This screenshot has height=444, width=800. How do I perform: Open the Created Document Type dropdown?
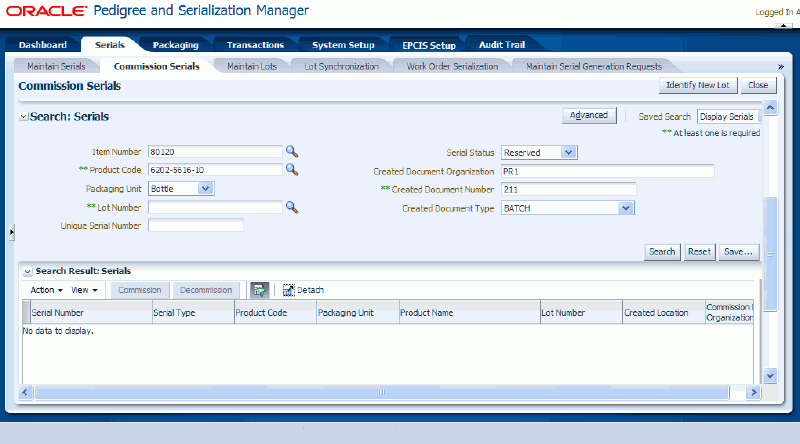pyautogui.click(x=626, y=208)
